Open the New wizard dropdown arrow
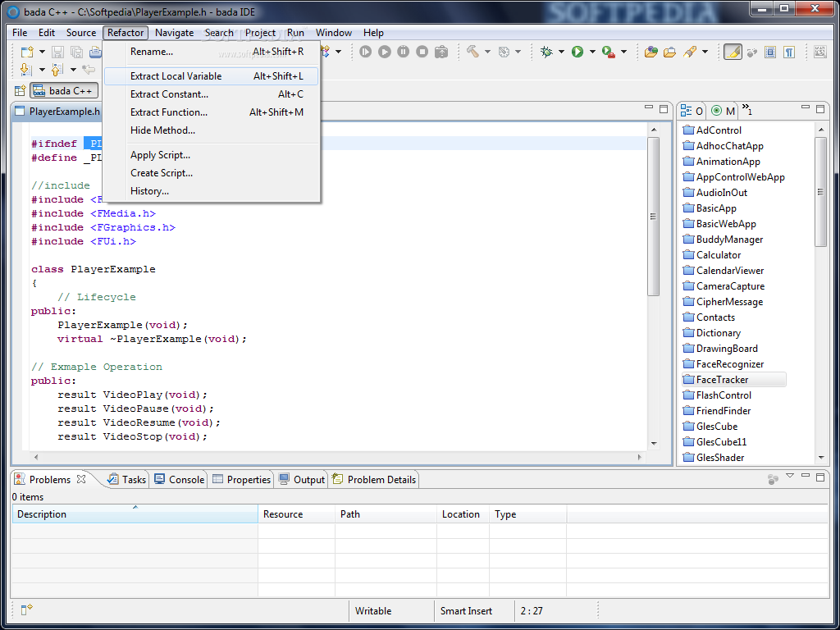This screenshot has width=840, height=630. point(42,52)
